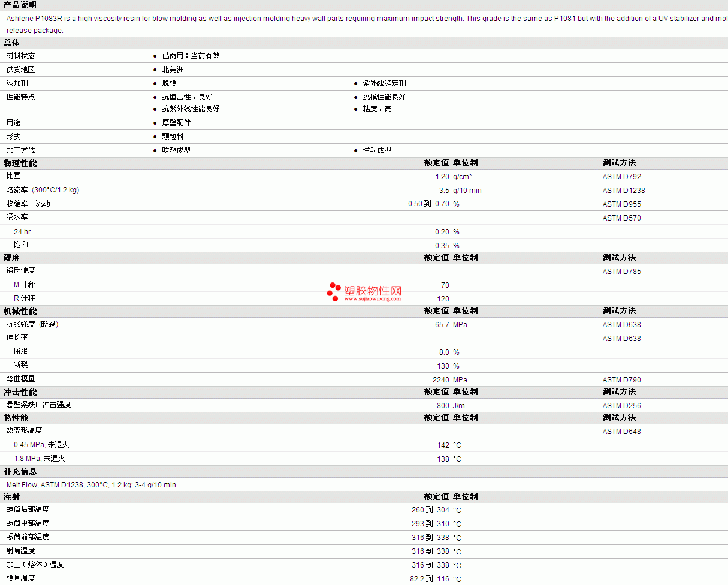
Task: Select the 吹塑成型 processing method
Action: (x=176, y=150)
